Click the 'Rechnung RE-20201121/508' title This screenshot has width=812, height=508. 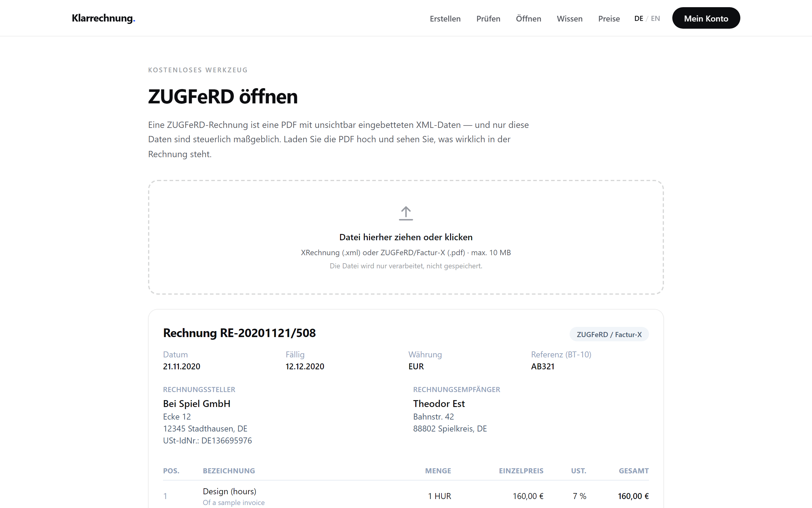[x=239, y=333]
